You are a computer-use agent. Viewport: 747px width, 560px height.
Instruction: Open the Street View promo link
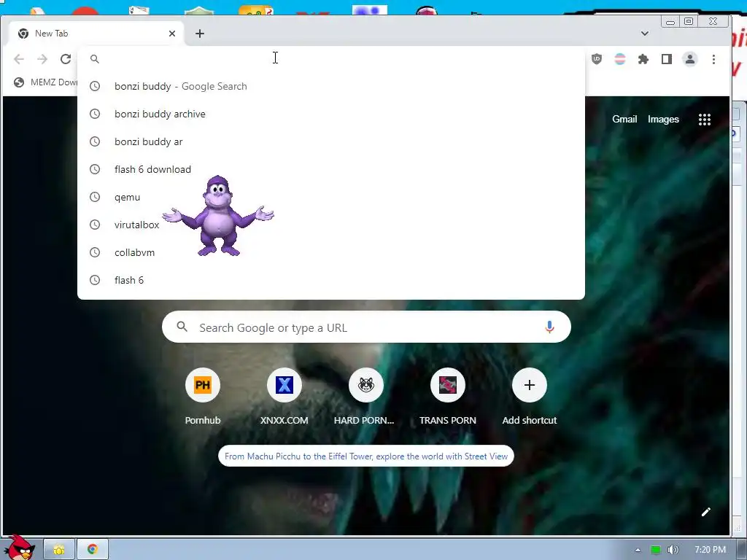366,456
